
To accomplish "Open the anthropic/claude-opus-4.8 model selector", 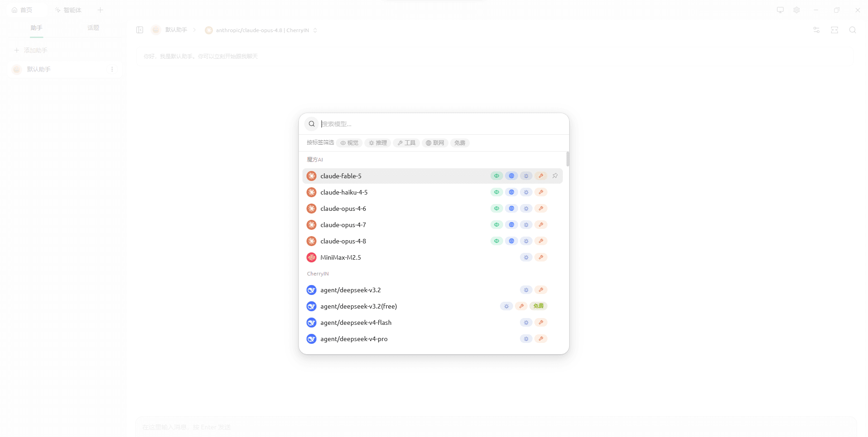I will (261, 30).
